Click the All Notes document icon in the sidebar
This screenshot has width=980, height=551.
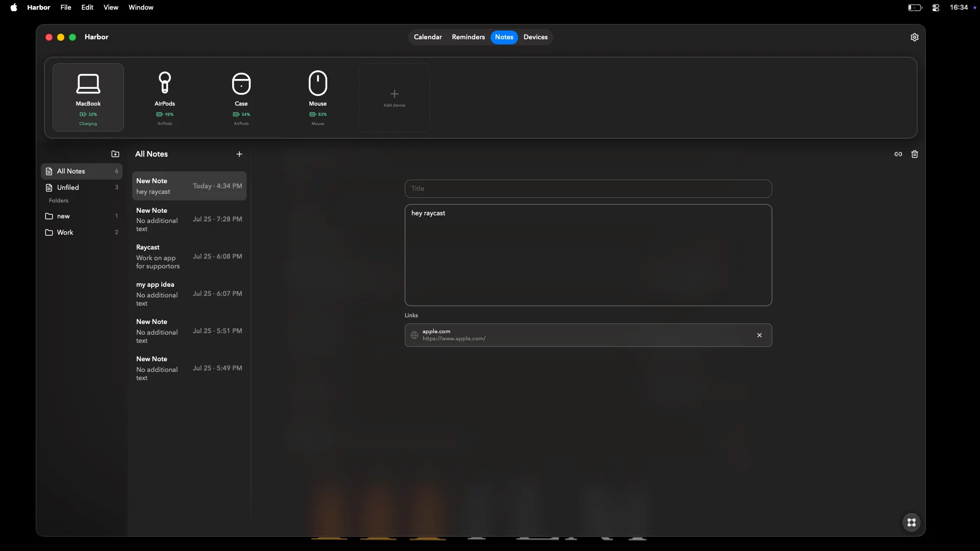tap(49, 171)
